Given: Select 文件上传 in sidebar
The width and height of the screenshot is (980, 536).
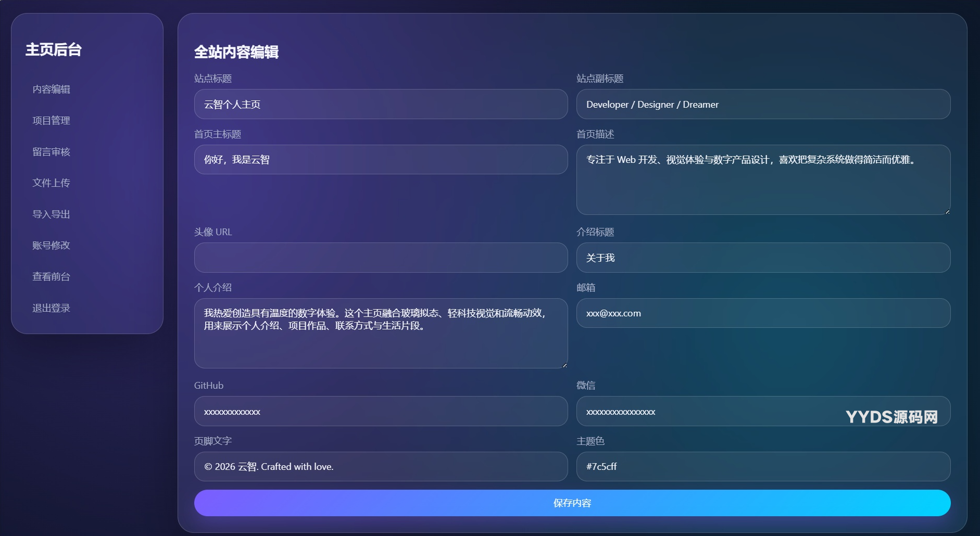Looking at the screenshot, I should [x=51, y=183].
